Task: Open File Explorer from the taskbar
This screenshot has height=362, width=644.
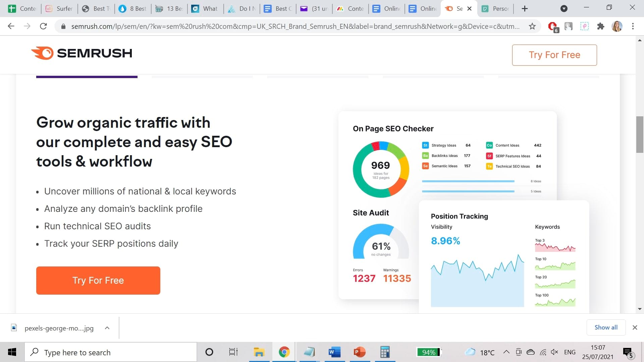Action: [x=259, y=352]
